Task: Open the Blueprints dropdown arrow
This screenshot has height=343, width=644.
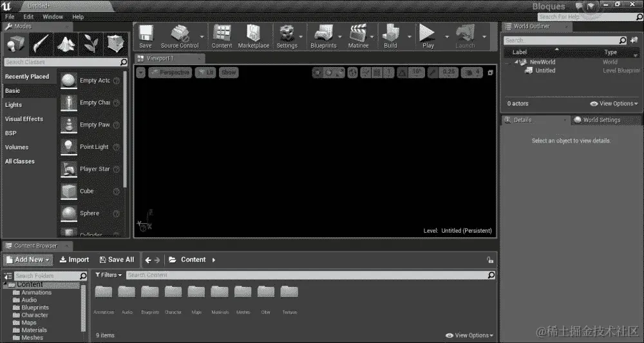Action: [339, 37]
